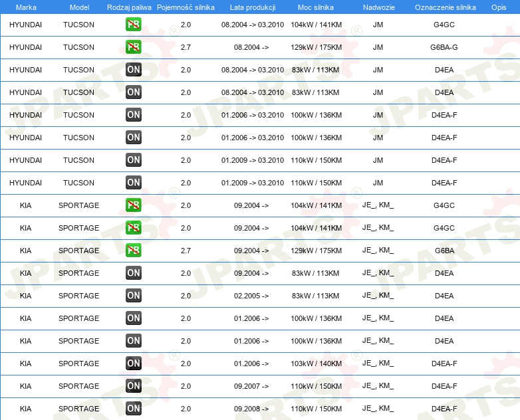Screen dimensions: 520x420
Task: Click the Opis column header
Action: click(x=499, y=7)
